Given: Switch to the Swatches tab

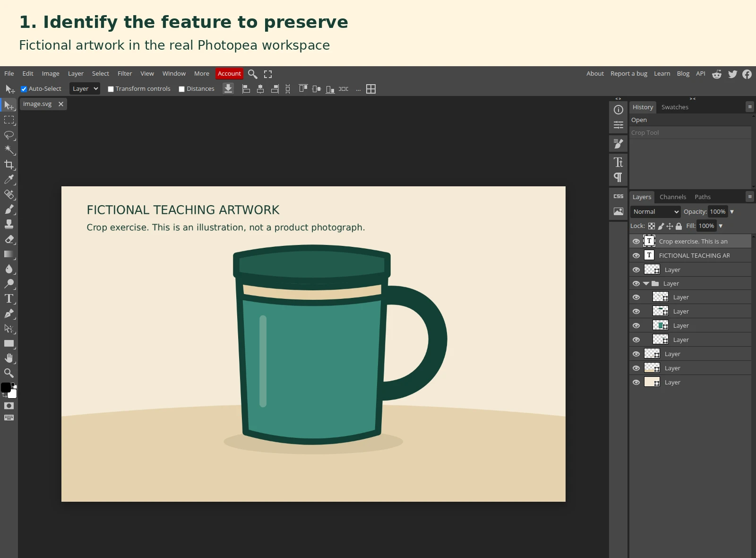Looking at the screenshot, I should tap(675, 107).
